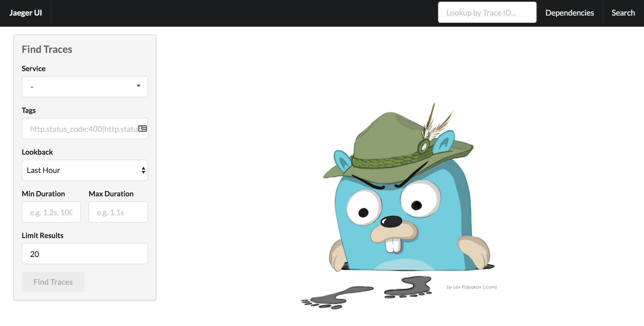This screenshot has height=326, width=644.
Task: Open the Service dropdown
Action: [85, 87]
